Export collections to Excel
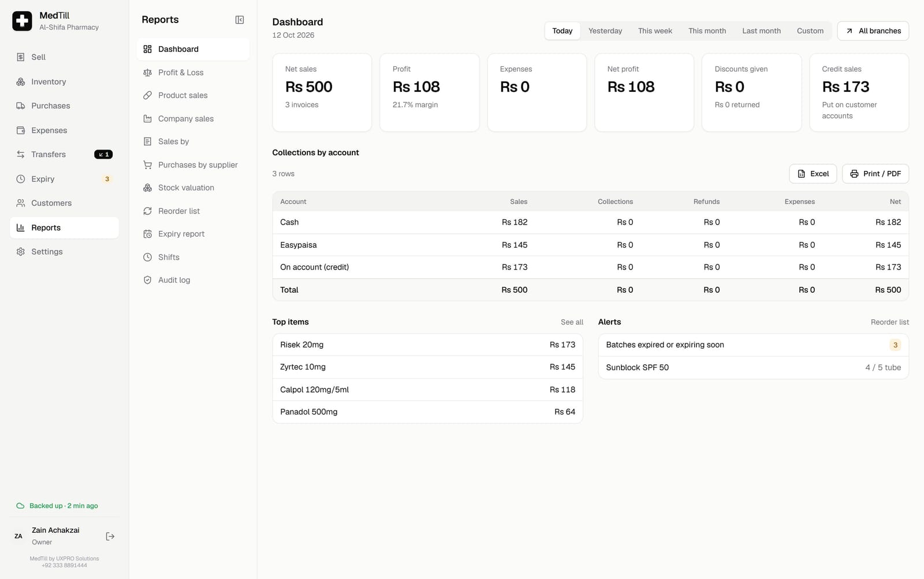This screenshot has height=579, width=924. [813, 174]
